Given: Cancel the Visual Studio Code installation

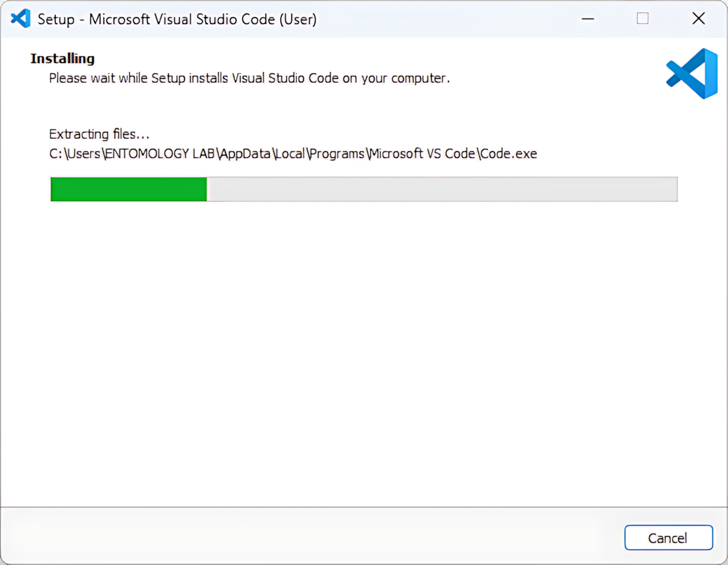Looking at the screenshot, I should point(668,538).
